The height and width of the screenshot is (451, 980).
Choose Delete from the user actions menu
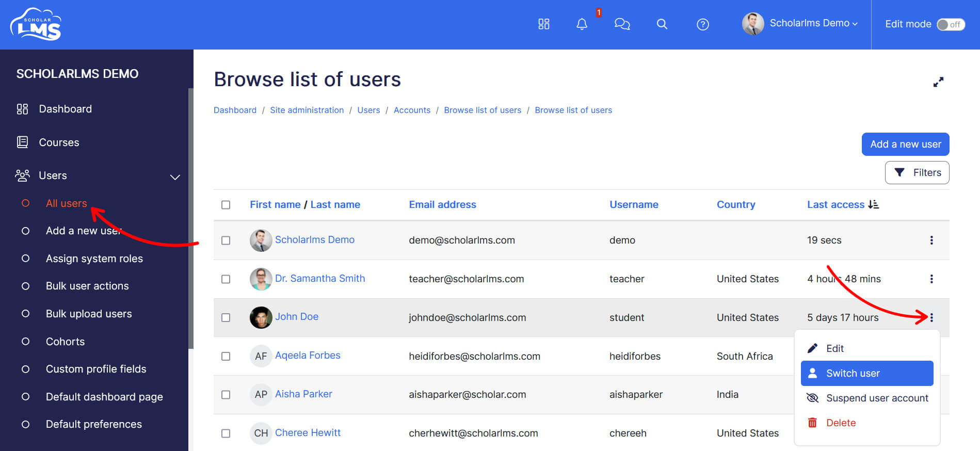click(x=867, y=423)
